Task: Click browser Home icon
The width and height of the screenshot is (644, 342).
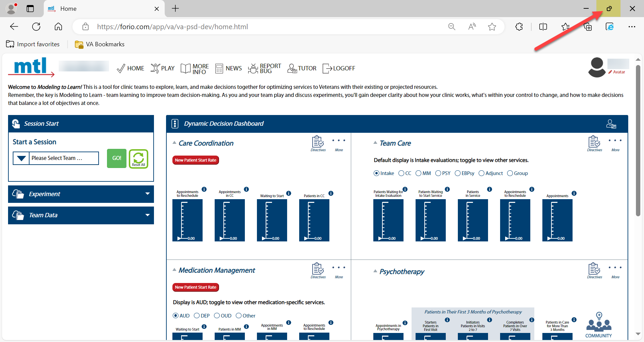Action: (x=58, y=27)
